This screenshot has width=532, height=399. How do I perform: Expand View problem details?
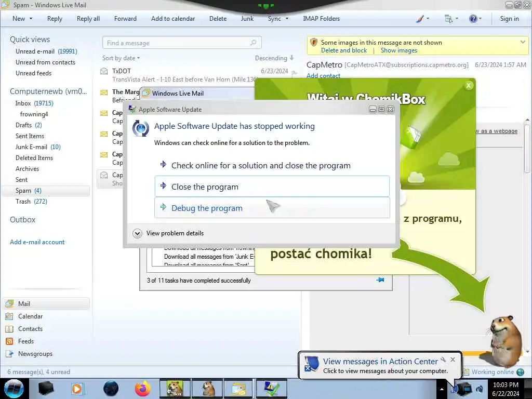coord(169,233)
